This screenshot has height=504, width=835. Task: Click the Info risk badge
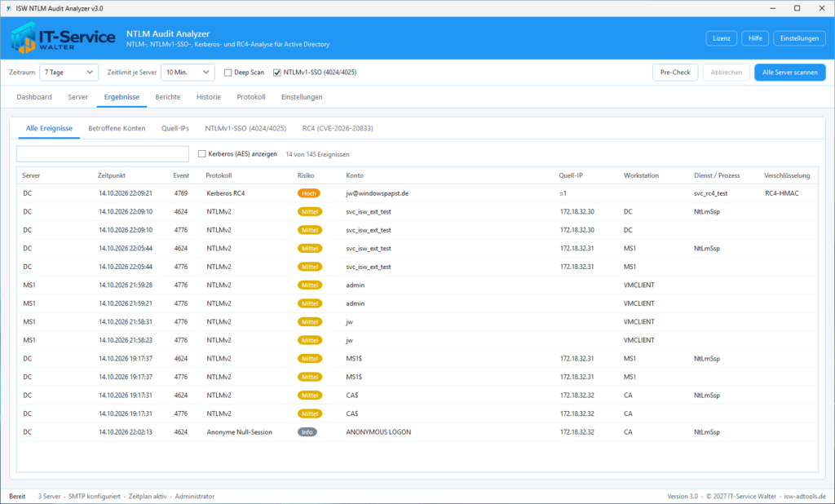pyautogui.click(x=307, y=432)
